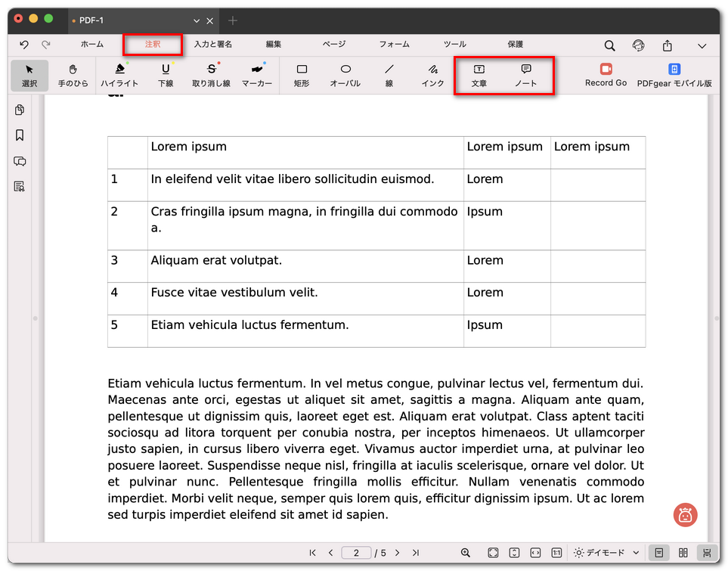Select the ink (インク) drawing tool
728x571 pixels.
click(x=432, y=75)
